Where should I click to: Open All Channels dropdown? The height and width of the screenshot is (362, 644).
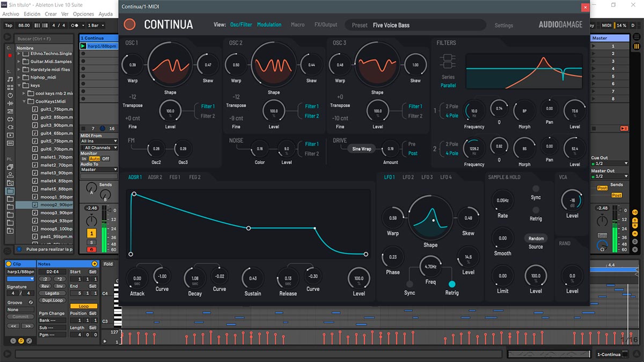coord(99,147)
